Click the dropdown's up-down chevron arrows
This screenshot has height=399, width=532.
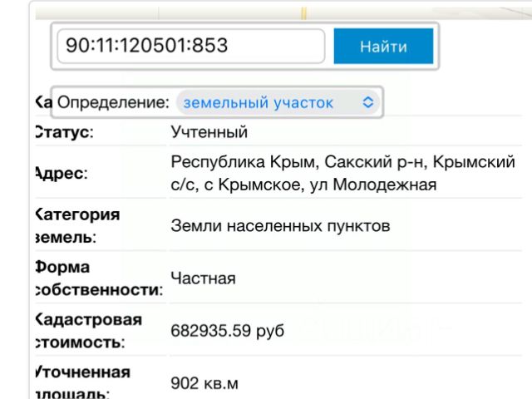pyautogui.click(x=369, y=103)
